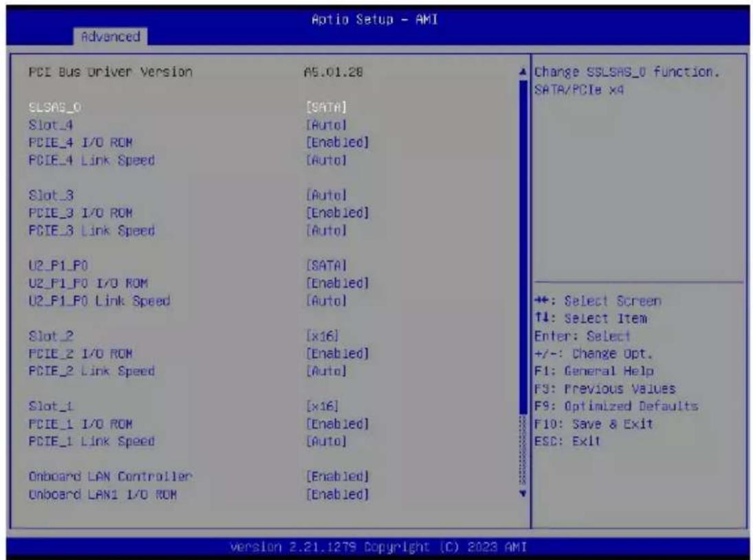Select the Slot_2 label

coord(51,336)
